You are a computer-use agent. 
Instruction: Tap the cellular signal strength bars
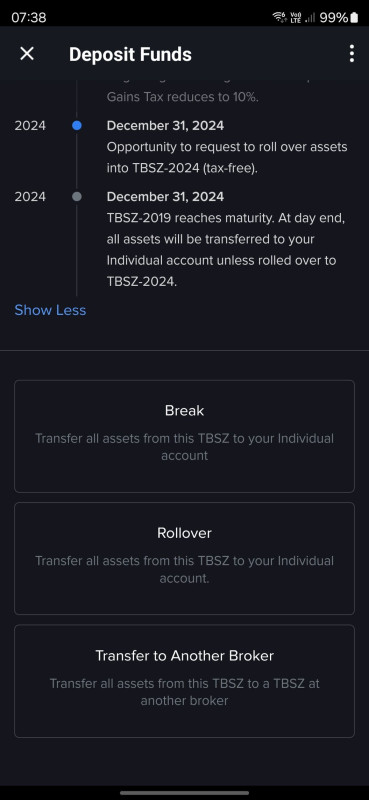pyautogui.click(x=310, y=17)
